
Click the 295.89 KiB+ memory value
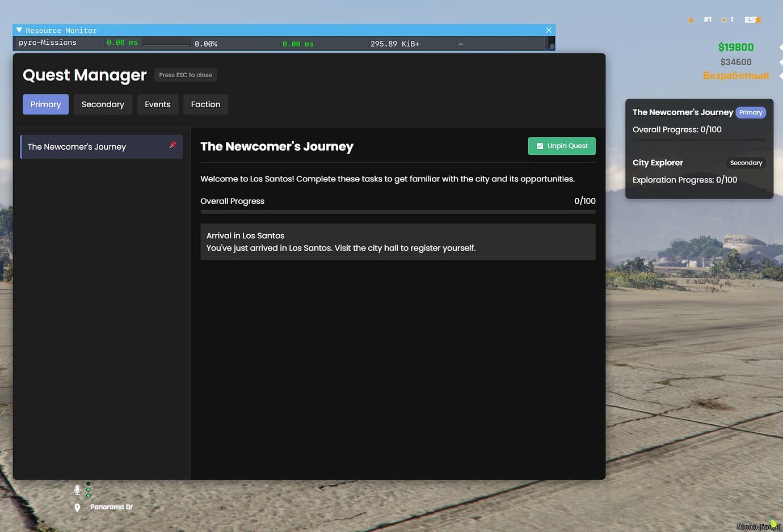tap(395, 44)
